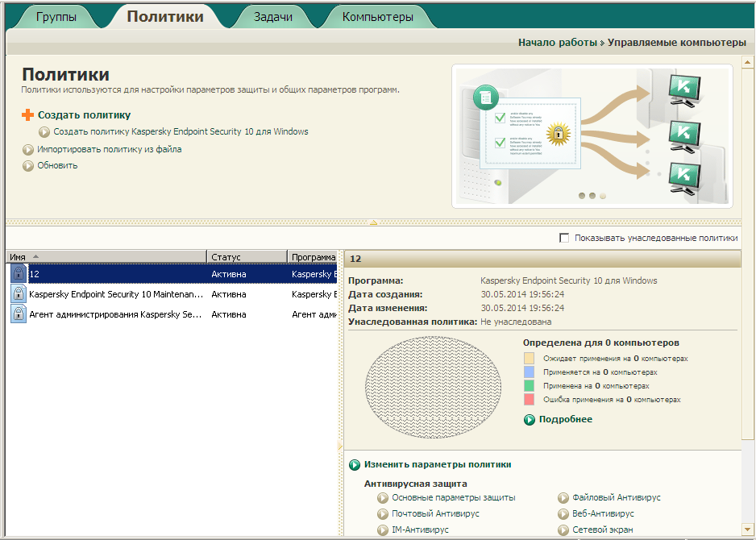Select the first banner slide dot
Screen dimensions: 756x540
pos(581,196)
